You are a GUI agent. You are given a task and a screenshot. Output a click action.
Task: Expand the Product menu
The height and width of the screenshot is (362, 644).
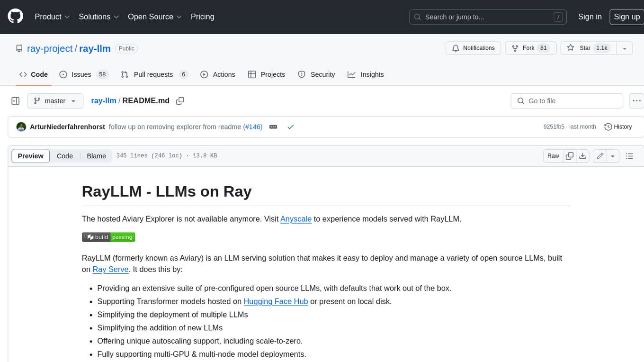pos(52,17)
